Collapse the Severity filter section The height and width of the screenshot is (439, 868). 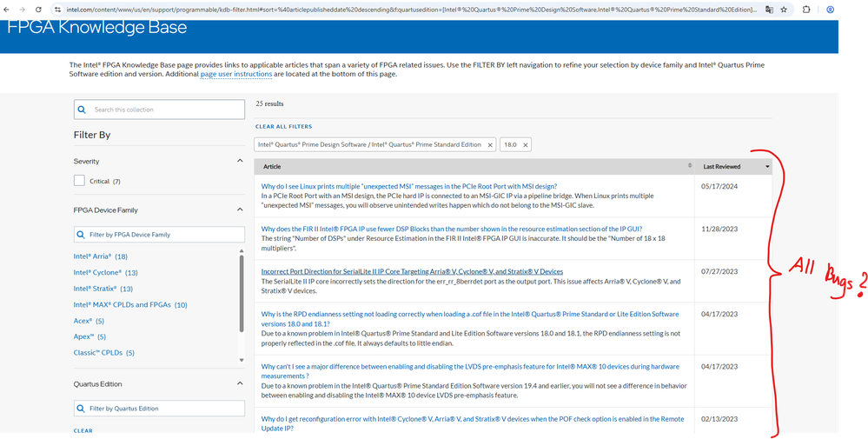point(240,161)
